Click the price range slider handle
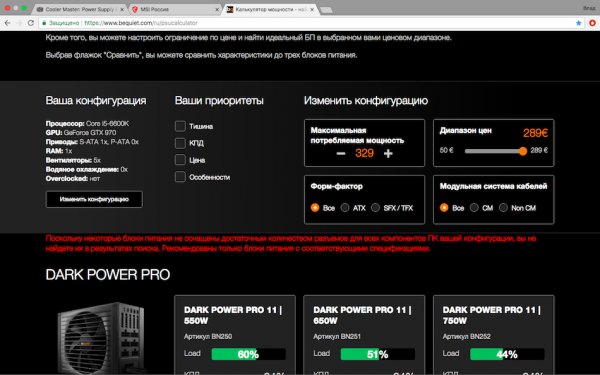 click(523, 151)
